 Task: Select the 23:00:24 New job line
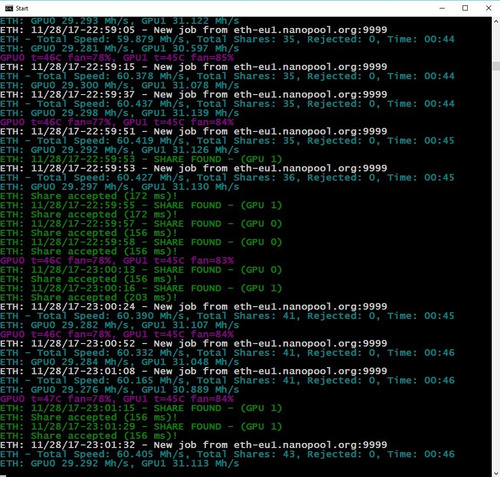coord(194,307)
